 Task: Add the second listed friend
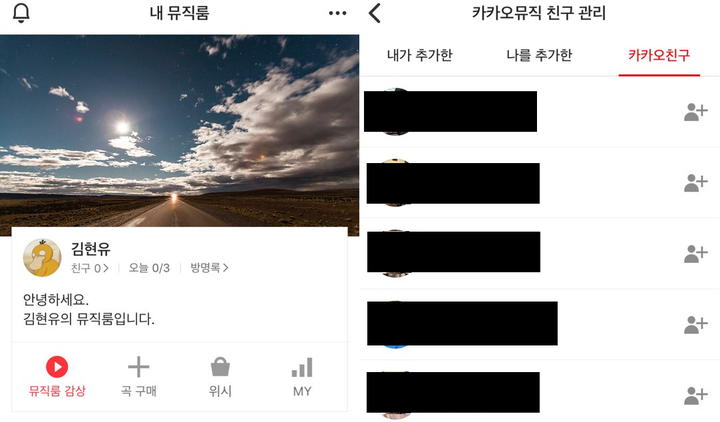(x=696, y=183)
